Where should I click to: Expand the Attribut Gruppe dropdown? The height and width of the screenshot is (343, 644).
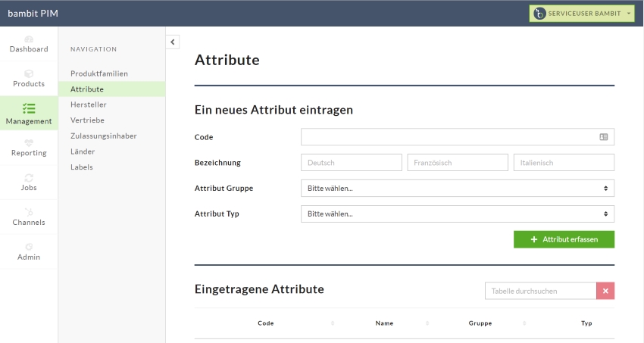click(458, 189)
